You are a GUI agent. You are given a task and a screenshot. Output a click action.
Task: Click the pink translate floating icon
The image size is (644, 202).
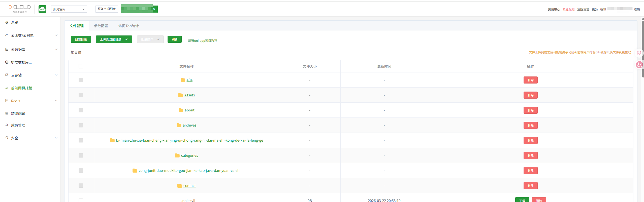tap(639, 65)
